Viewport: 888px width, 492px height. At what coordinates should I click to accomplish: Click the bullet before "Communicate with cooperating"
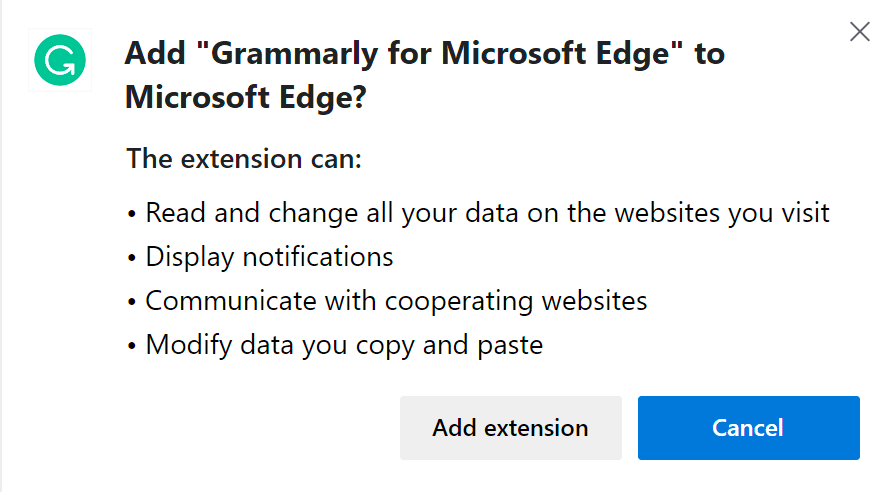tap(132, 302)
